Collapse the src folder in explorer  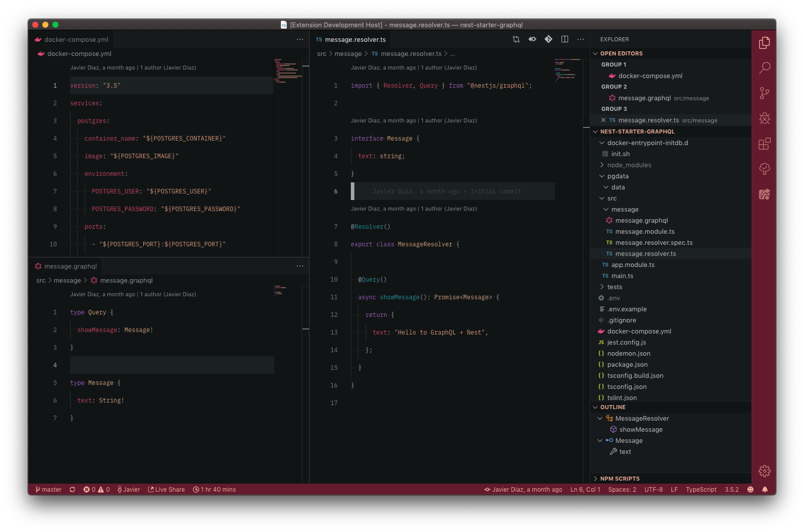(x=671, y=198)
